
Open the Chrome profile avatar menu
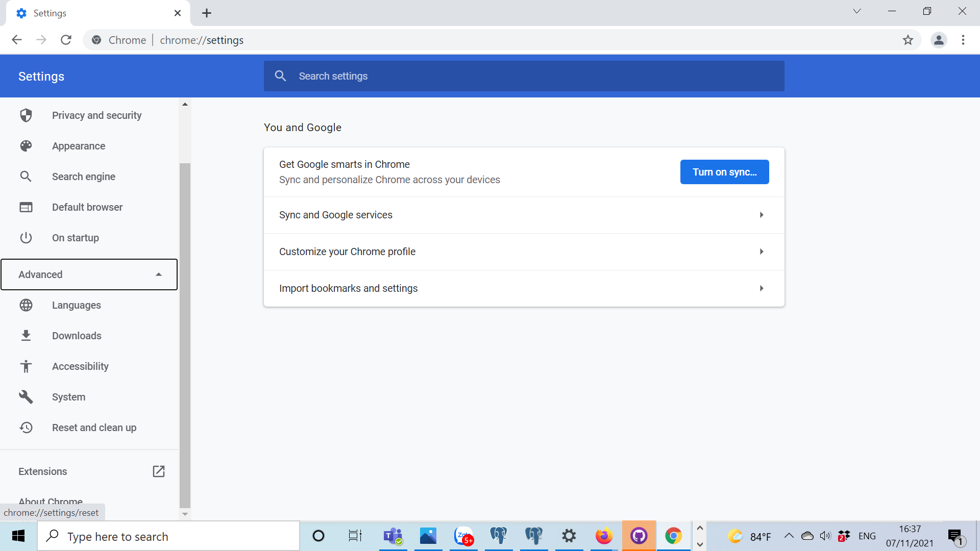pos(939,40)
